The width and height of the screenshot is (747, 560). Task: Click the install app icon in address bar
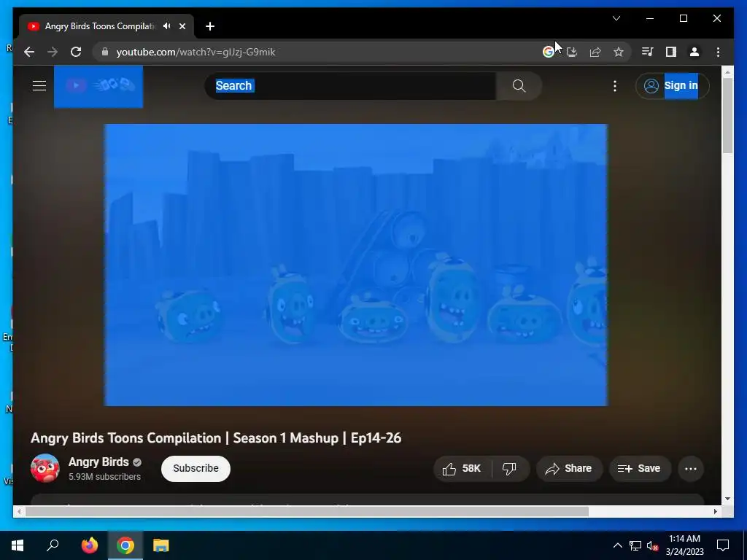point(572,52)
